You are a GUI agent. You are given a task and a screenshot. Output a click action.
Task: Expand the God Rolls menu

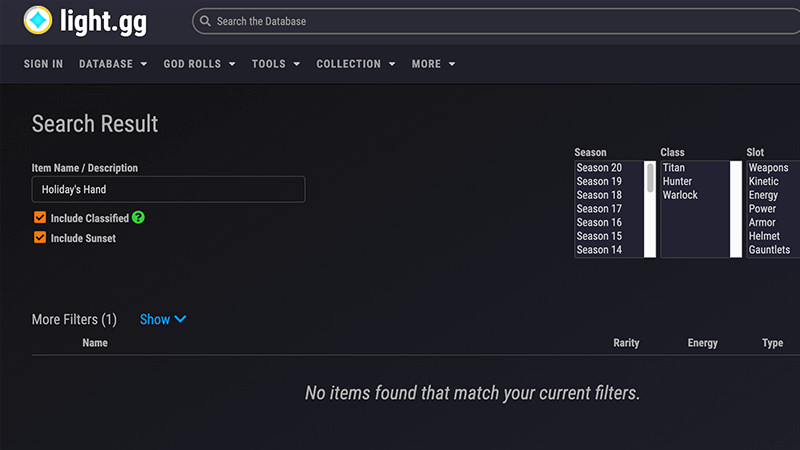199,64
